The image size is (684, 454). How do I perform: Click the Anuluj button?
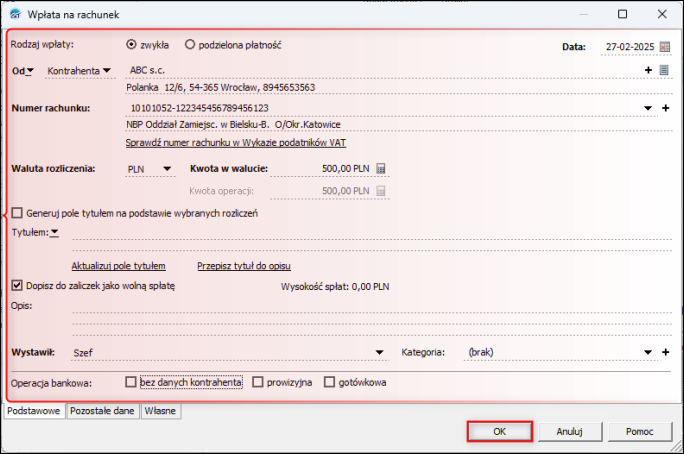tap(569, 431)
